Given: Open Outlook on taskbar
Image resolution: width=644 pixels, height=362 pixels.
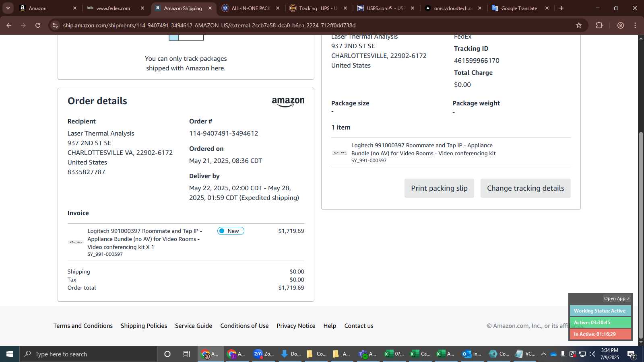Looking at the screenshot, I should pos(472,354).
